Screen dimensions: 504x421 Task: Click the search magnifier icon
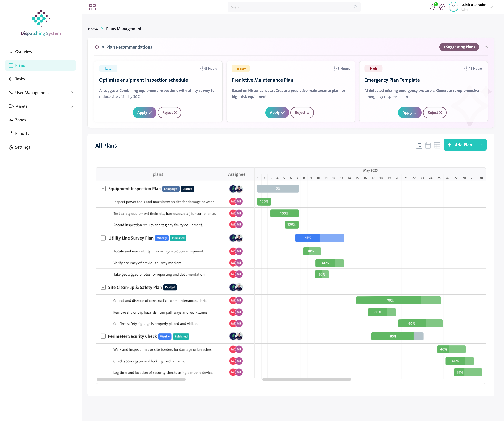point(355,7)
